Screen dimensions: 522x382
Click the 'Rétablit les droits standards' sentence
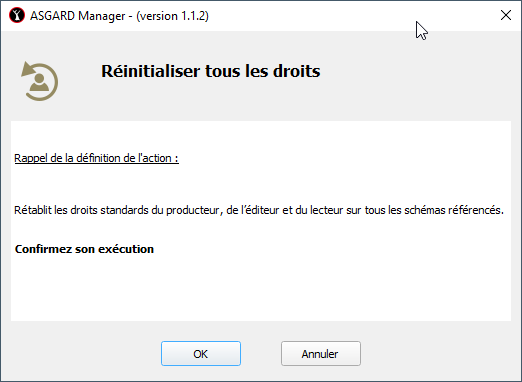[x=259, y=210]
